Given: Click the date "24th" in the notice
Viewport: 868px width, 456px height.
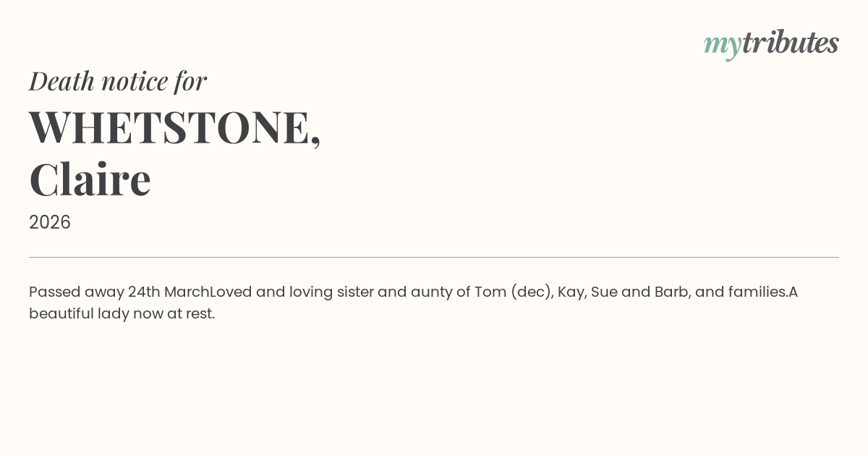Looking at the screenshot, I should click(144, 292).
